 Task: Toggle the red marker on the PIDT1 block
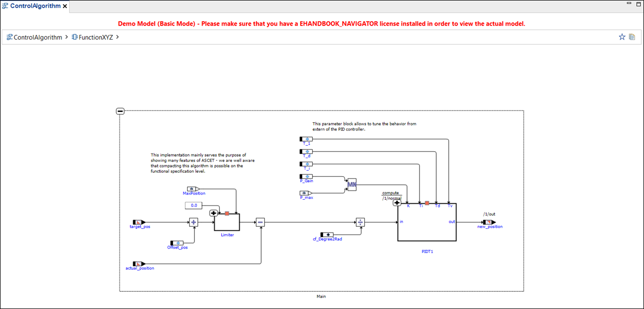[x=427, y=203]
